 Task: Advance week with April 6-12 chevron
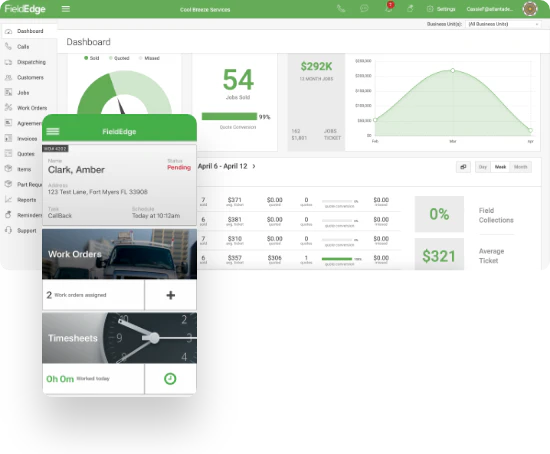[x=254, y=166]
